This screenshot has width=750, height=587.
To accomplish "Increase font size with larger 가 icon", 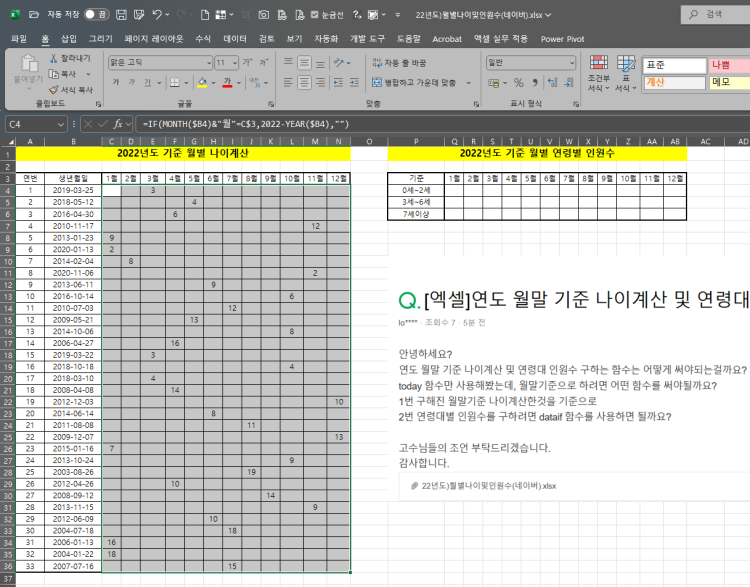I will pyautogui.click(x=247, y=62).
